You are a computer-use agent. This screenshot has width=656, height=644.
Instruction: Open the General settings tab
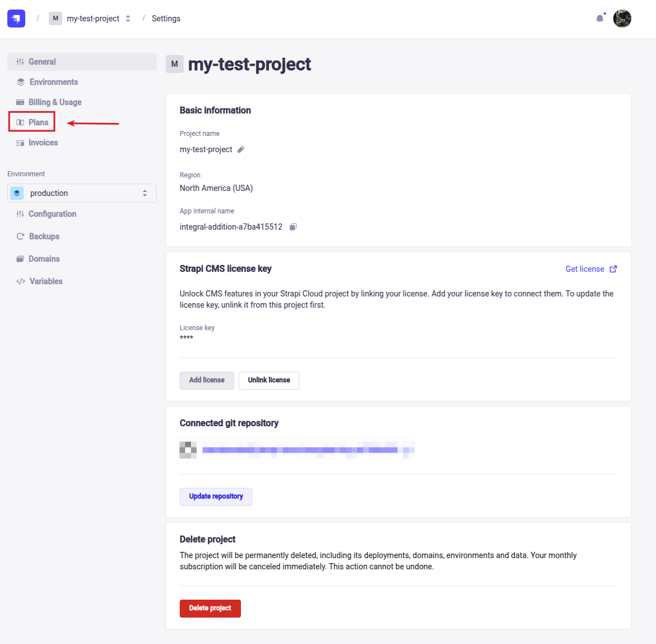[42, 62]
